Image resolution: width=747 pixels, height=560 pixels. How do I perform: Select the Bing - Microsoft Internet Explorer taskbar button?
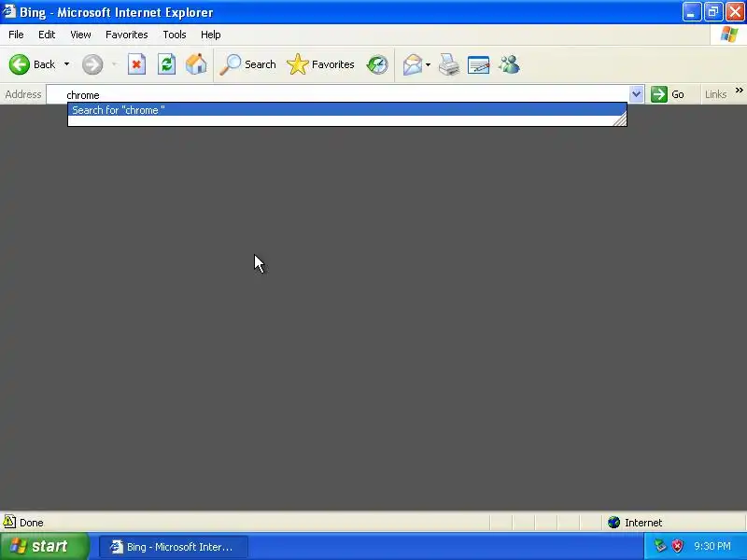pos(174,547)
